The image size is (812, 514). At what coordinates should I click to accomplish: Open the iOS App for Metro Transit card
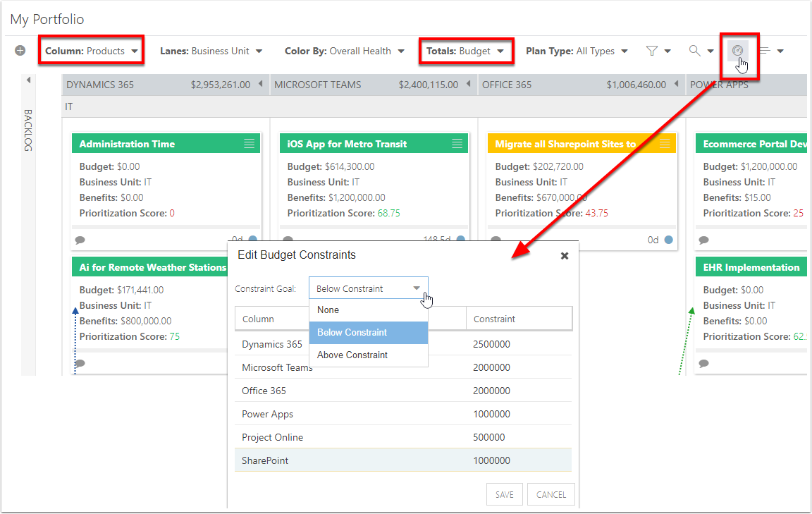click(x=347, y=144)
